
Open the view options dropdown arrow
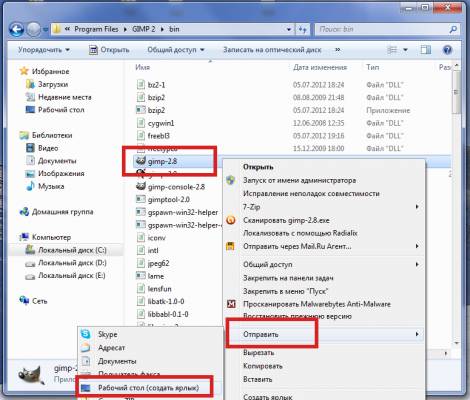pos(405,50)
